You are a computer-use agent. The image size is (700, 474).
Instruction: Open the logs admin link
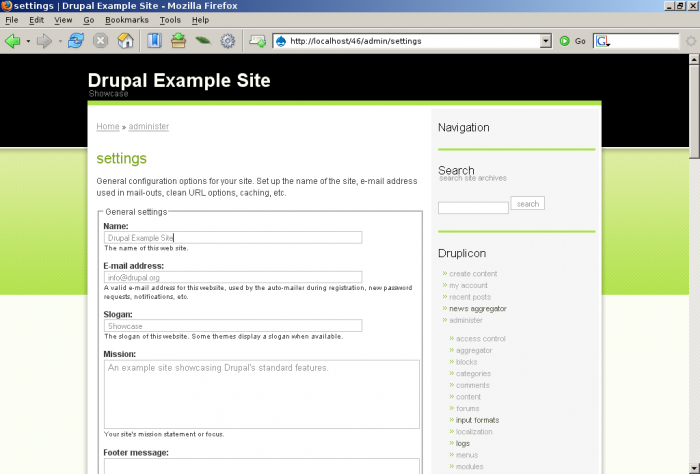tap(462, 443)
